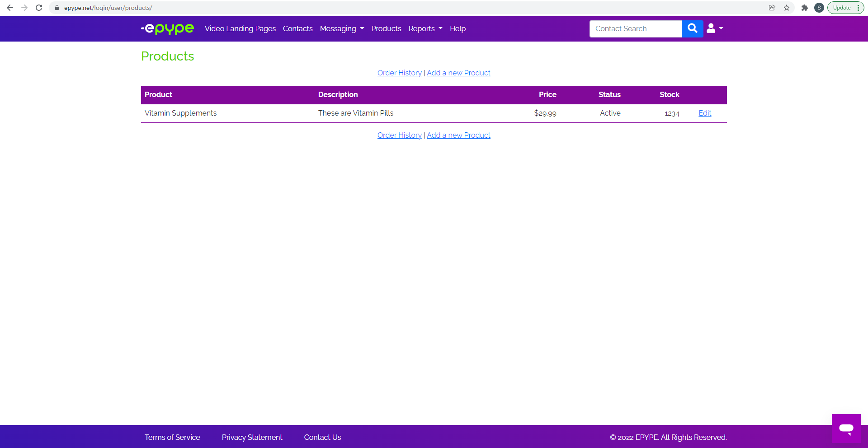
Task: Click the 1234 stock value
Action: (x=672, y=113)
